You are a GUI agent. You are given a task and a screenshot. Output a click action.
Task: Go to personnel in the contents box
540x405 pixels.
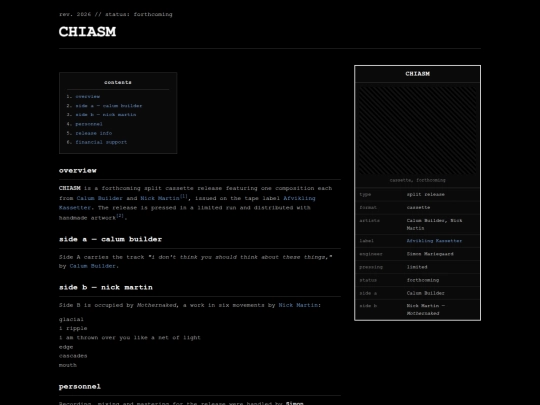tap(89, 124)
